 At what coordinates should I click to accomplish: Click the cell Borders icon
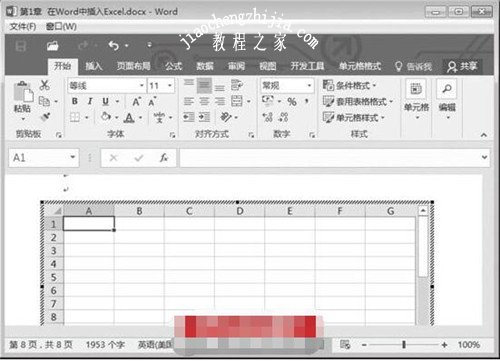(75, 117)
